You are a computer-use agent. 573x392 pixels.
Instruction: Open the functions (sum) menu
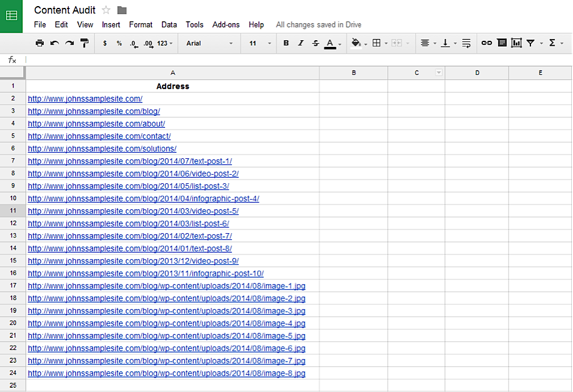pos(553,43)
